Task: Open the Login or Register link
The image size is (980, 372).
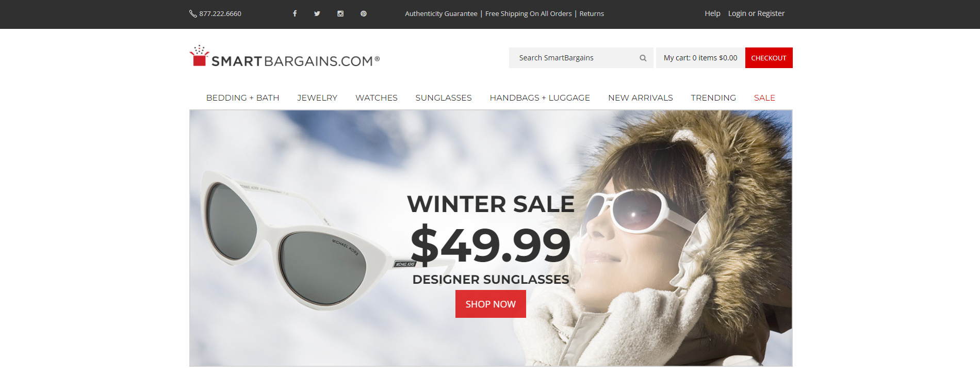Action: pyautogui.click(x=756, y=13)
